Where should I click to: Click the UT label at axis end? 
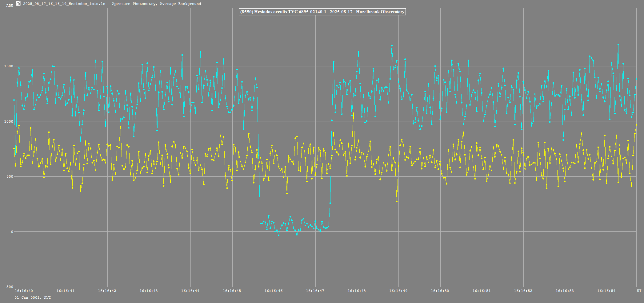(x=639, y=291)
